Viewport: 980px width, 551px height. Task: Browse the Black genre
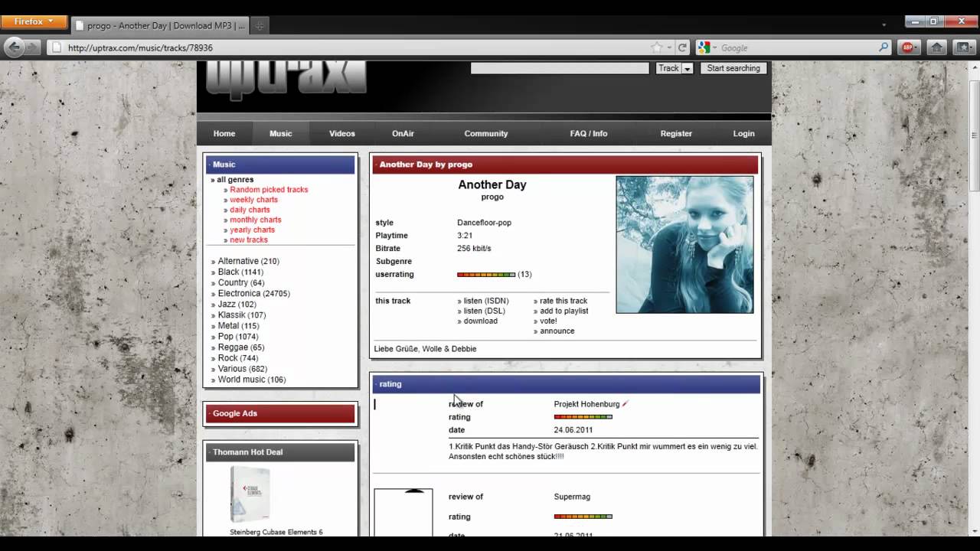(x=228, y=272)
